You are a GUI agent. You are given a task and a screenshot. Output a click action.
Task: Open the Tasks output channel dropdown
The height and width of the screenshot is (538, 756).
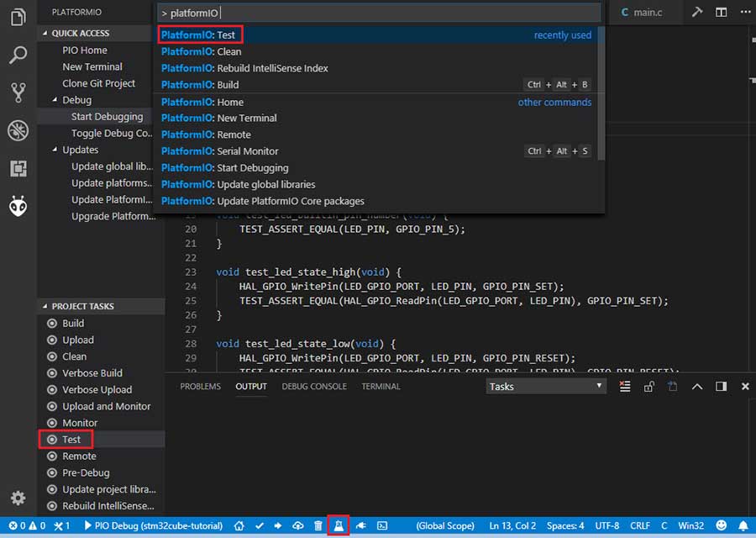(546, 387)
